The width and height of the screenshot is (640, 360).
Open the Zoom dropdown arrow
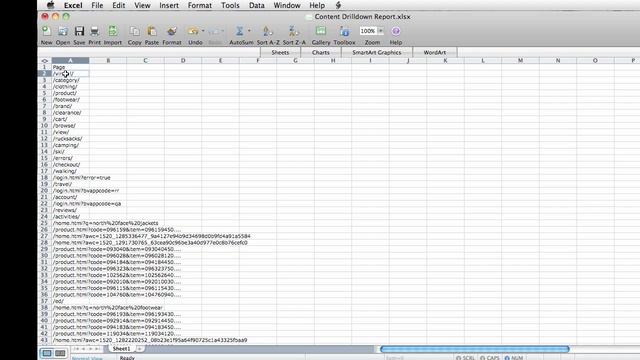pyautogui.click(x=380, y=31)
